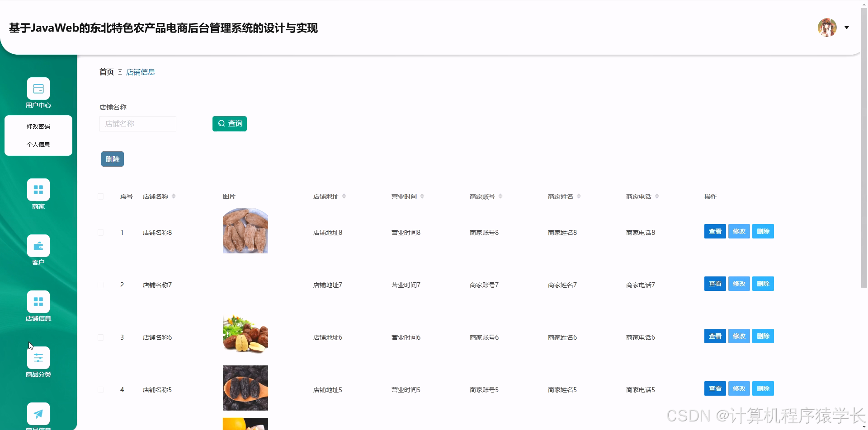
Task: Sort by 商家电话 column
Action: point(657,196)
